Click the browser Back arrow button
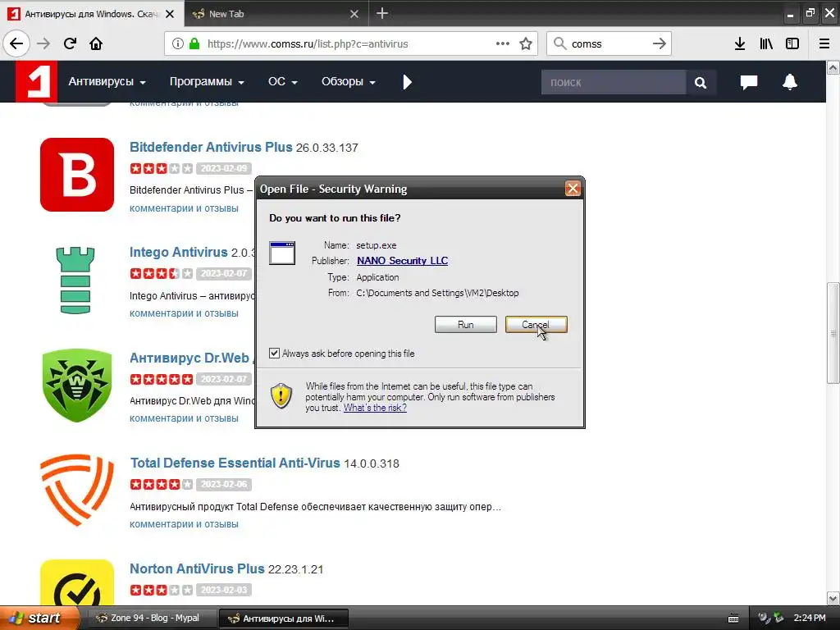The height and width of the screenshot is (630, 840). tap(16, 43)
